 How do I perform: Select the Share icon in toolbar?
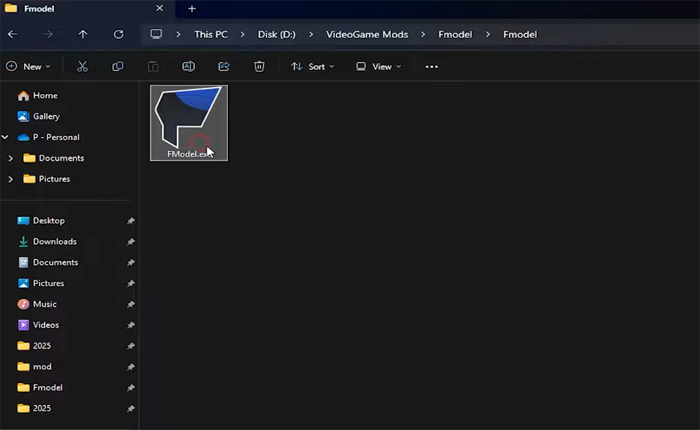coord(224,67)
